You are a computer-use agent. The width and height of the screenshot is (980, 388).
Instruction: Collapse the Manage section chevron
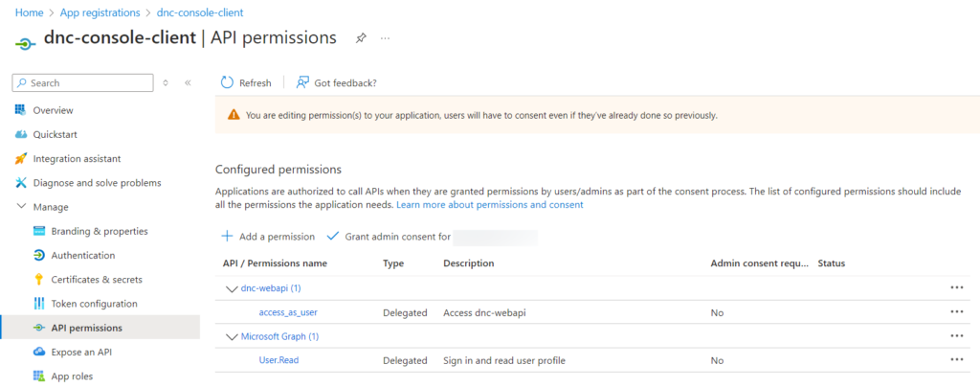coord(21,207)
